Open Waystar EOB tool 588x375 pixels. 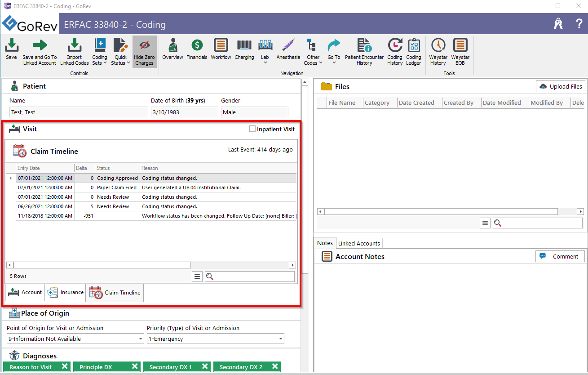tap(460, 52)
